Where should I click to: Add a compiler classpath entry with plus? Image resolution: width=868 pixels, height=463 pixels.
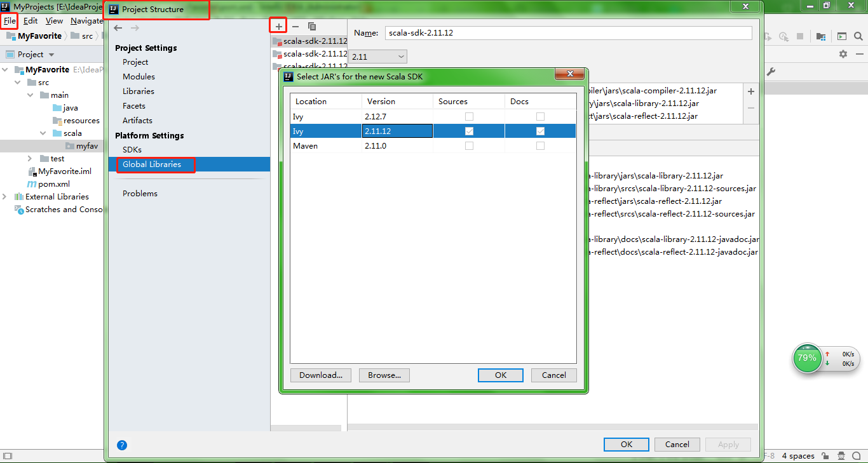click(751, 91)
